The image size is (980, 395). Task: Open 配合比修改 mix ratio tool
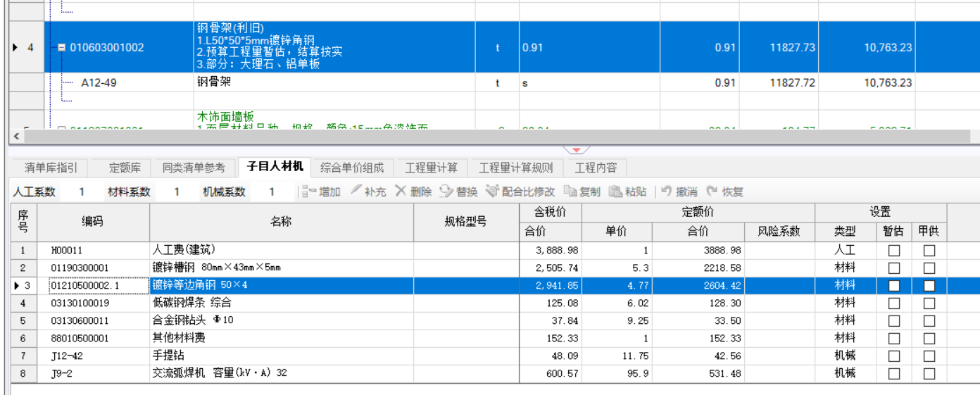520,192
